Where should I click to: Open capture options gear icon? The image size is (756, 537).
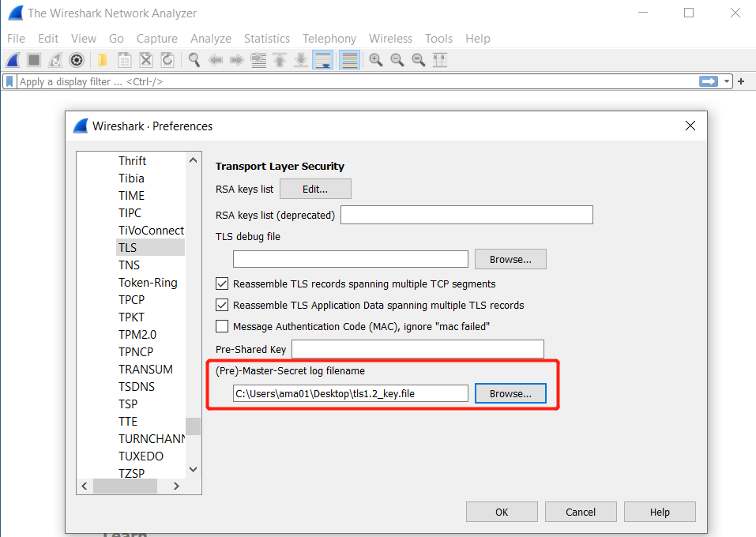[77, 60]
